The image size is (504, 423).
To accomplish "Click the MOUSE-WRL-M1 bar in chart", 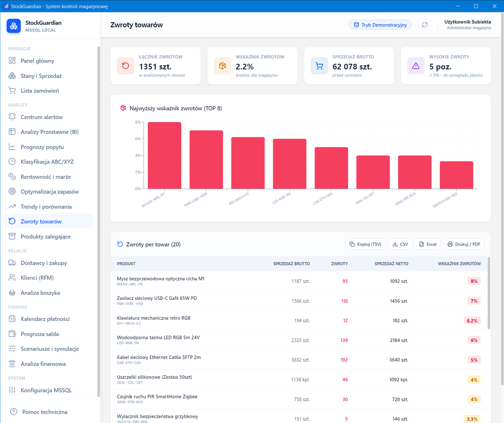I will (164, 155).
